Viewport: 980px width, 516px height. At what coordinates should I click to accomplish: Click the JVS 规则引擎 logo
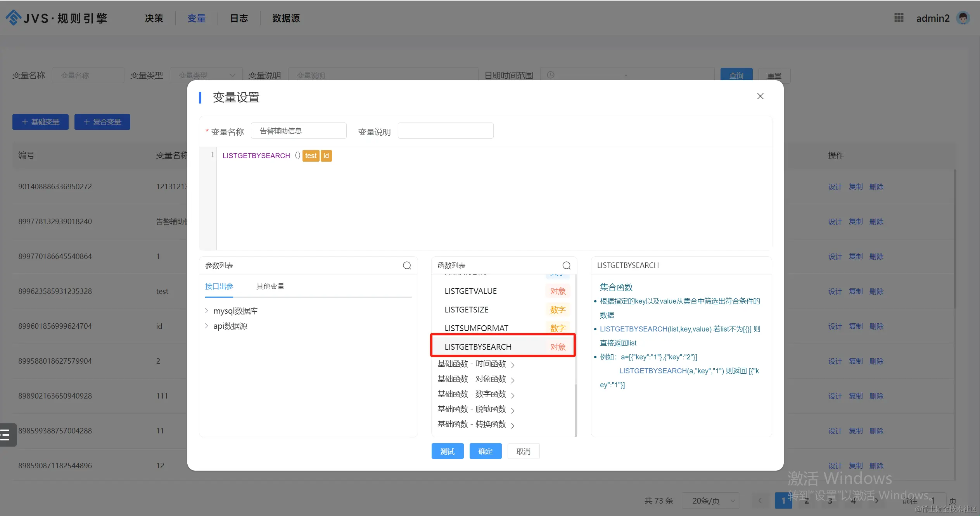click(56, 18)
